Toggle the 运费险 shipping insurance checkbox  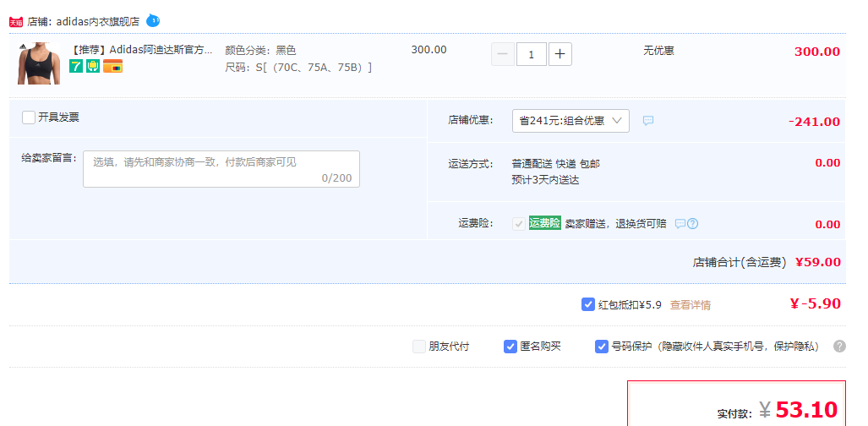pyautogui.click(x=519, y=224)
